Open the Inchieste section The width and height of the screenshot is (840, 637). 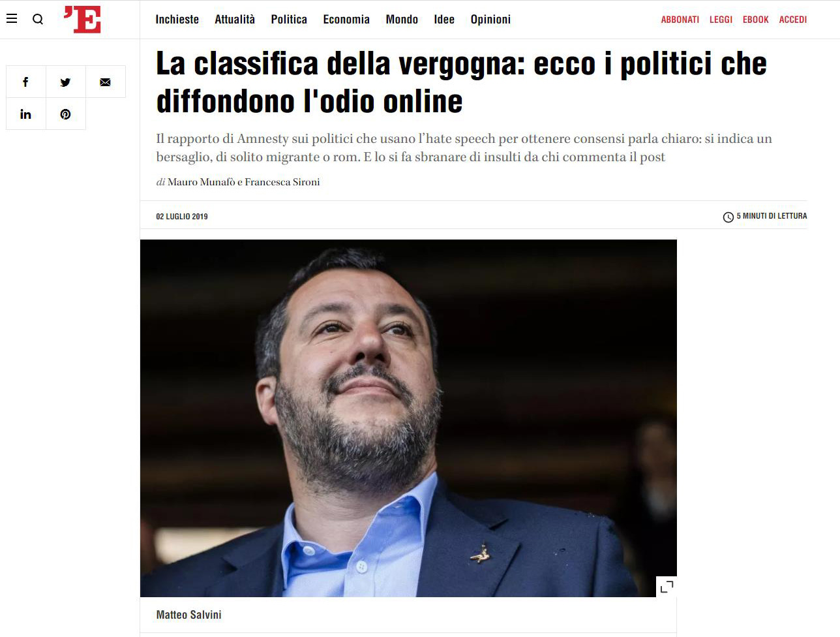(x=177, y=20)
